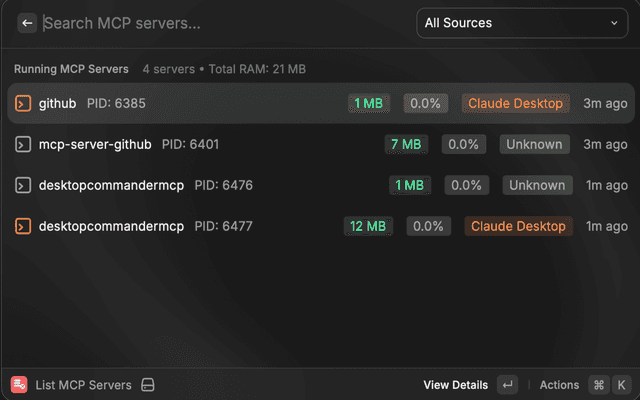Click the Enter key icon
This screenshot has width=640, height=400.
[x=508, y=385]
